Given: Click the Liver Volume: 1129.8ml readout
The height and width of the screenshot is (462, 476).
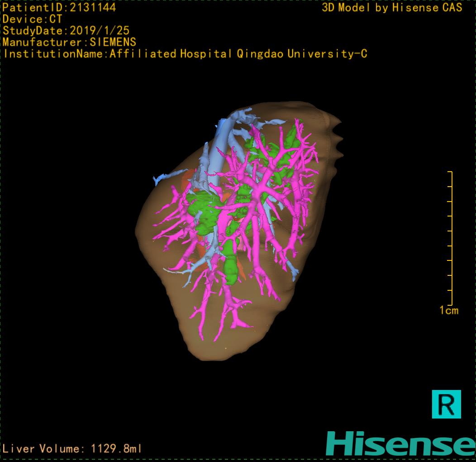Looking at the screenshot, I should [x=72, y=449].
